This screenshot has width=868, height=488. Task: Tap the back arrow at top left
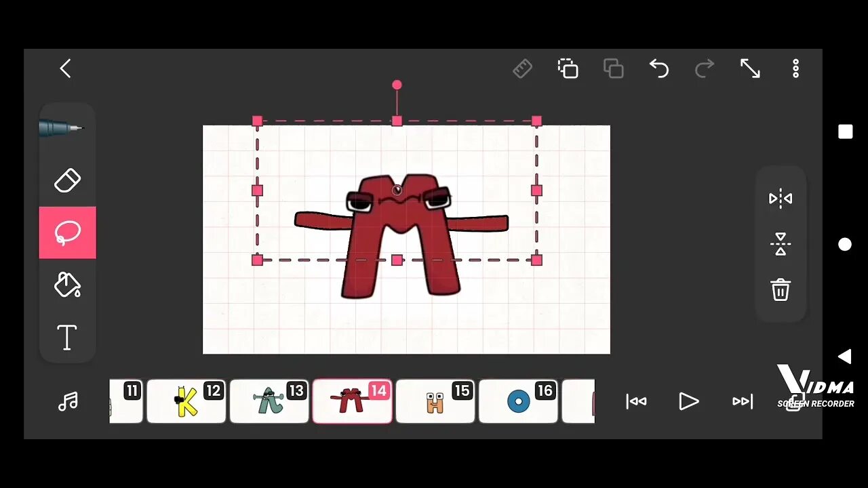pyautogui.click(x=65, y=68)
